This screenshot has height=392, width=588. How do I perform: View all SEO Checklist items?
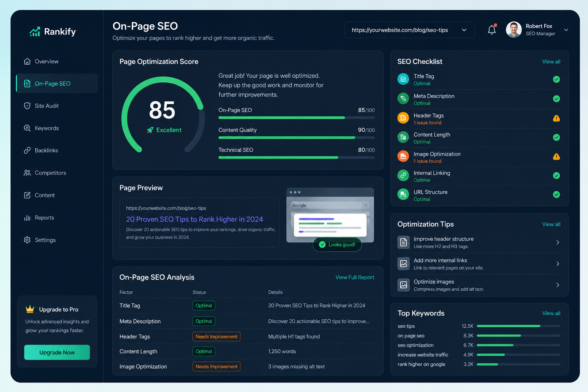[x=551, y=62]
